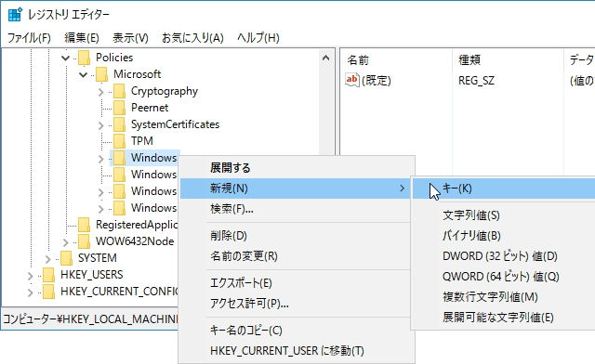Image resolution: width=595 pixels, height=364 pixels.
Task: Click the Policies folder icon
Action: coord(84,58)
